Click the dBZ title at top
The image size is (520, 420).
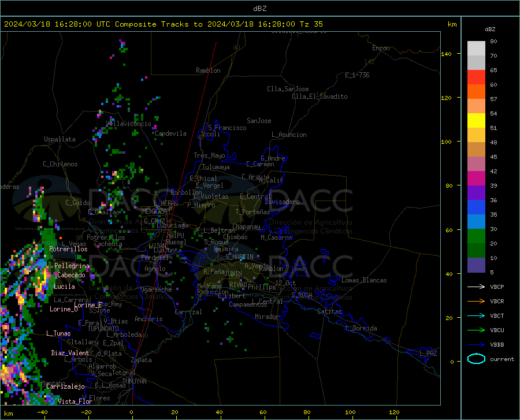click(x=259, y=9)
